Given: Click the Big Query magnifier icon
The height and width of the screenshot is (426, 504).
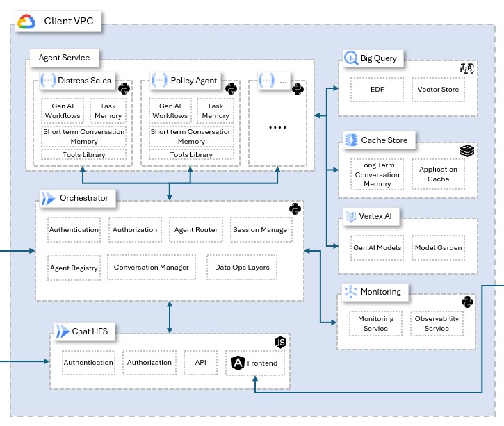Looking at the screenshot, I should (351, 58).
